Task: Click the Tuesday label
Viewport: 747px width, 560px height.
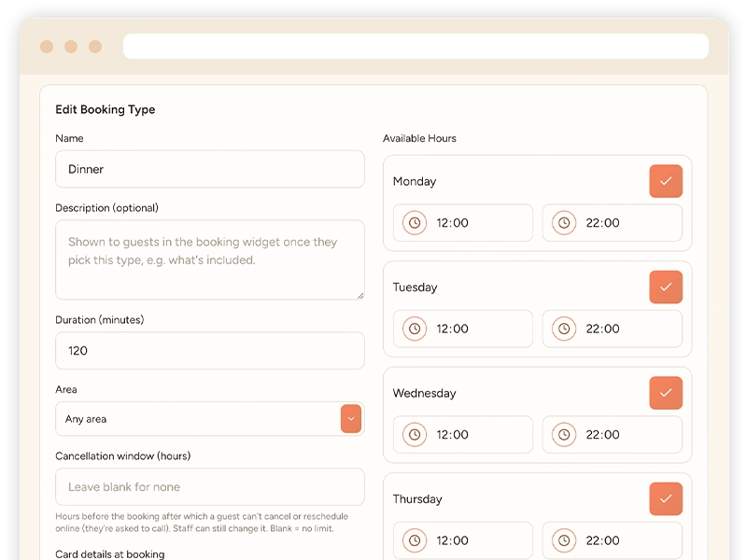Action: (x=415, y=287)
